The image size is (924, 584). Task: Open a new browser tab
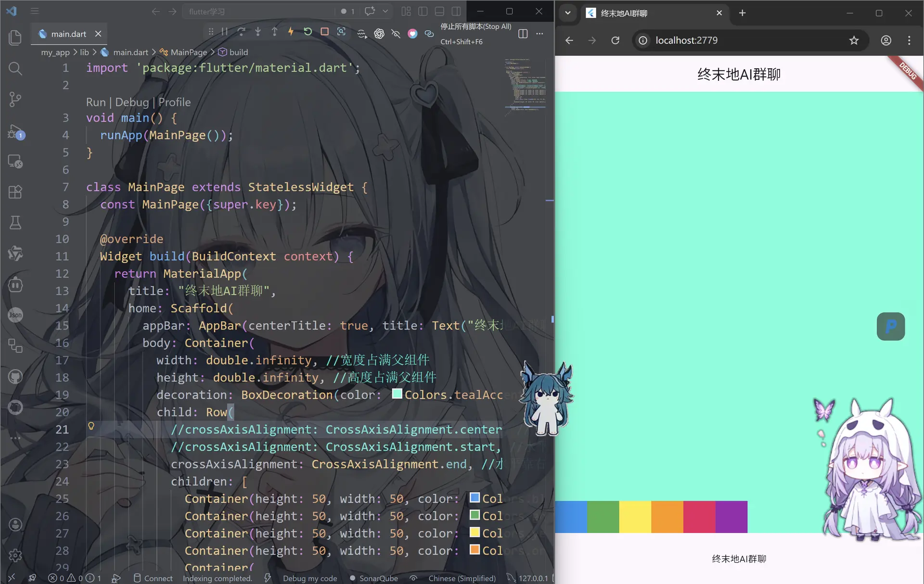point(742,13)
